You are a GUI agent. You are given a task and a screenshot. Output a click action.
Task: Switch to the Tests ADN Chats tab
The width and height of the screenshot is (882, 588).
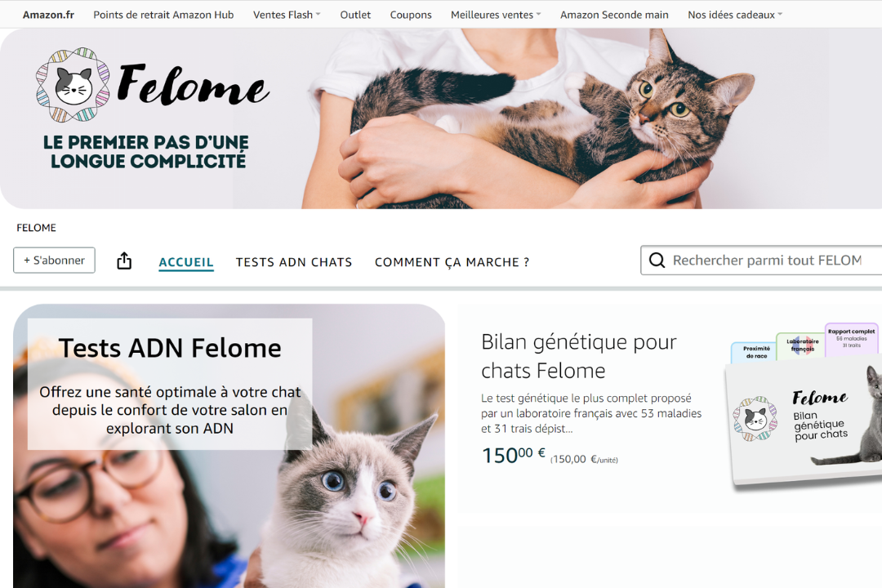pyautogui.click(x=294, y=262)
